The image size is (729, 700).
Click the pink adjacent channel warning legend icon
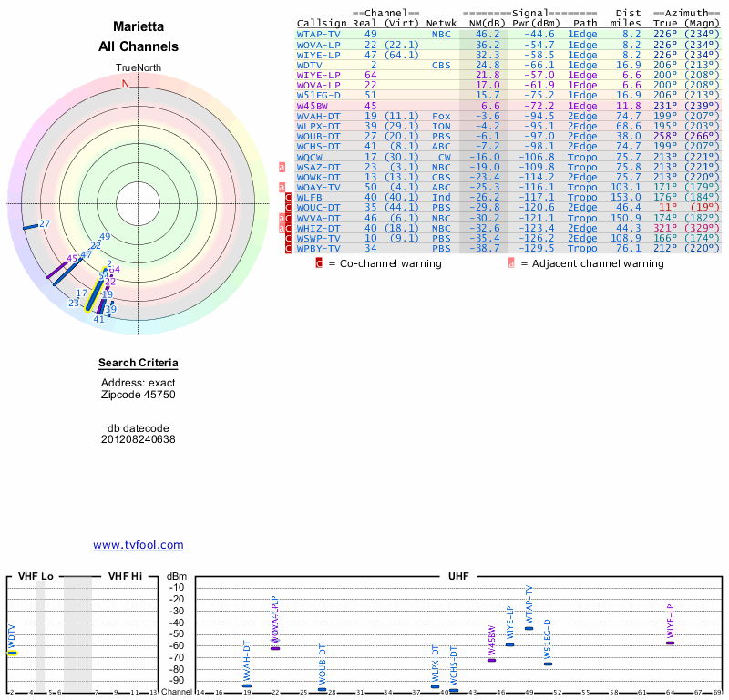tap(511, 263)
